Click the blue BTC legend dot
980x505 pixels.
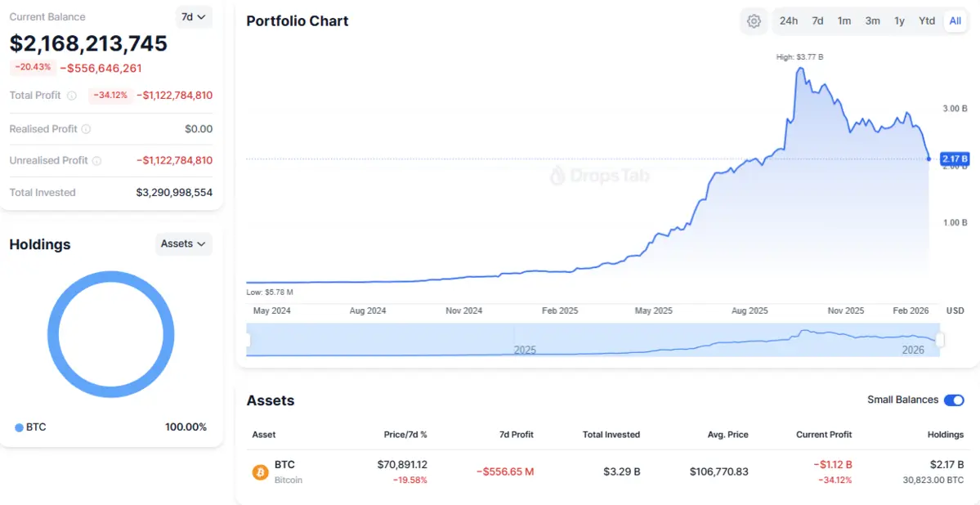[x=19, y=427]
